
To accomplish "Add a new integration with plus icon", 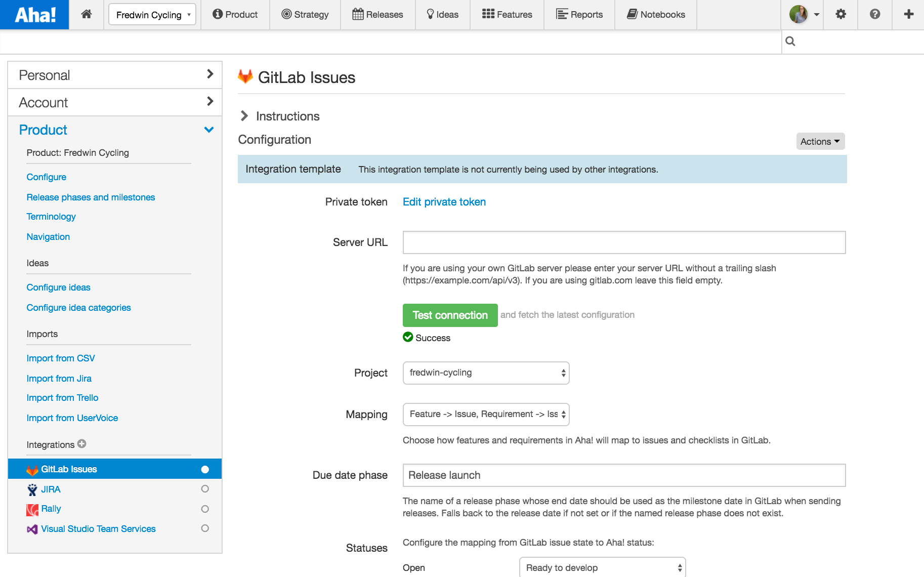I will click(x=82, y=443).
